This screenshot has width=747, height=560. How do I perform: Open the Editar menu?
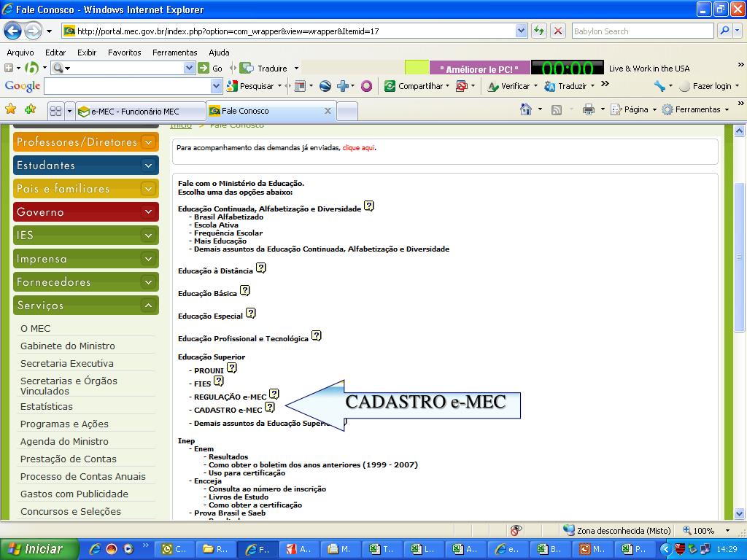[x=55, y=52]
